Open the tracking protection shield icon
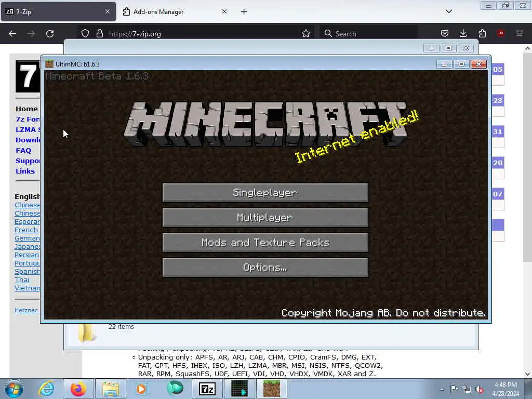The height and width of the screenshot is (399, 532). click(x=85, y=34)
